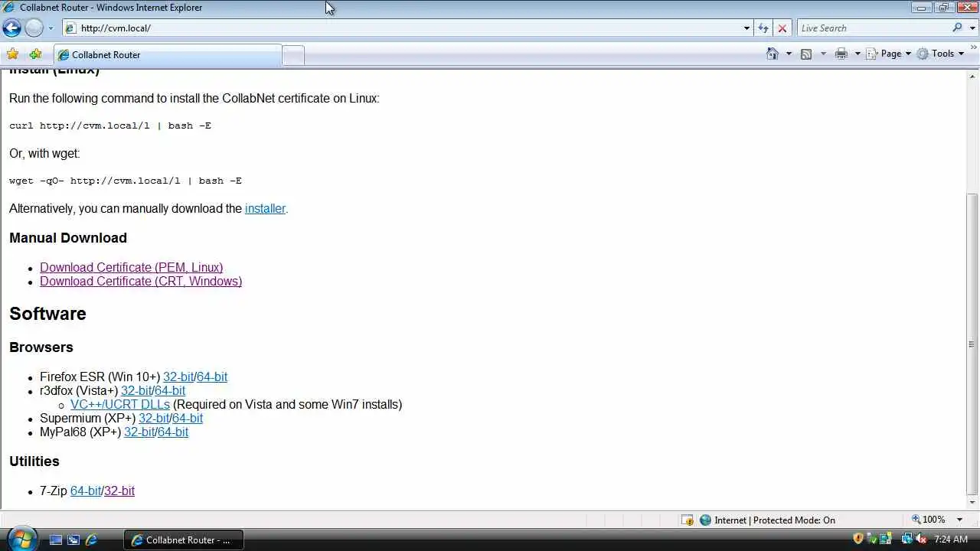The width and height of the screenshot is (980, 551).
Task: Download 7-Zip 32-bit
Action: 119,491
